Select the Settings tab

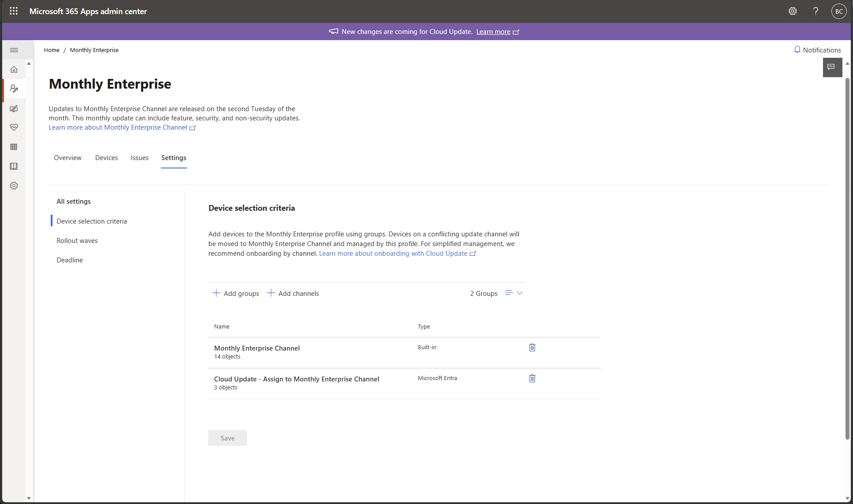[x=174, y=158]
